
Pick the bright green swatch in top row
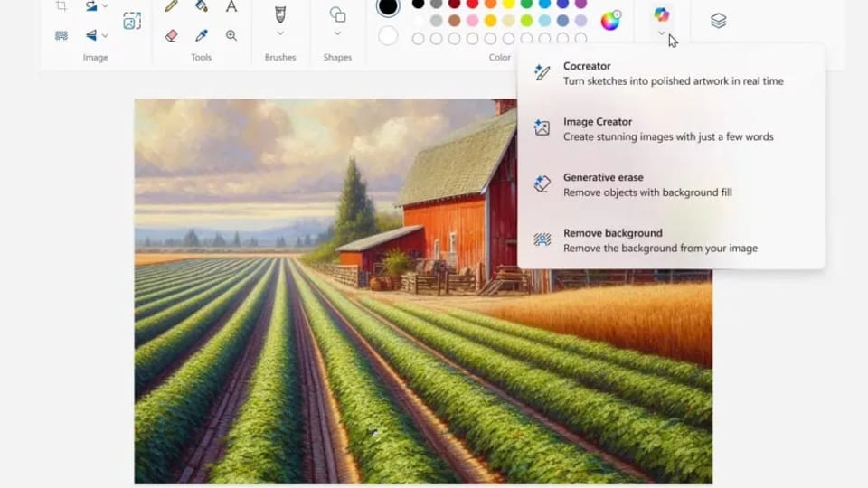click(x=526, y=4)
